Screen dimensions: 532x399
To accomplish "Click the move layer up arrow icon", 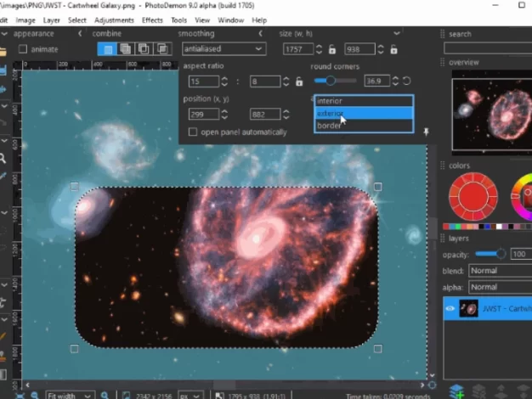I will [x=501, y=391].
